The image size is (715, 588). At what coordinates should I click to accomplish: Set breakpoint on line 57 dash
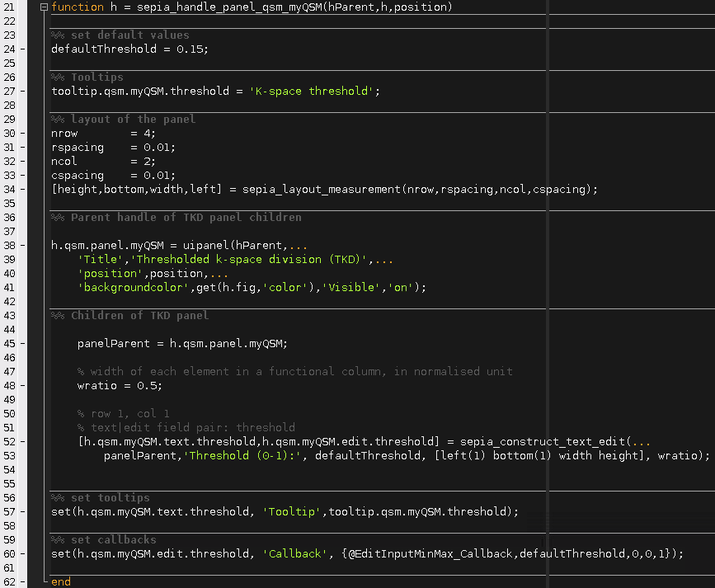pos(23,512)
